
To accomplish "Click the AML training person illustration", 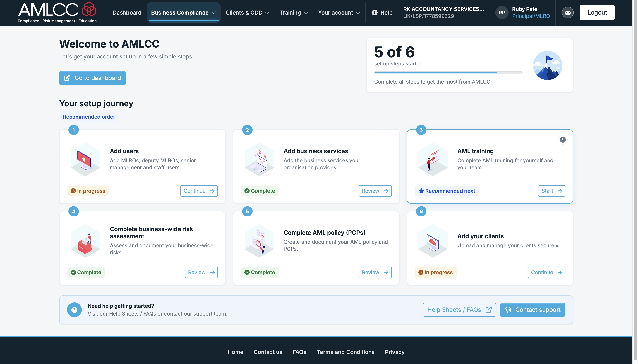I will [x=433, y=160].
